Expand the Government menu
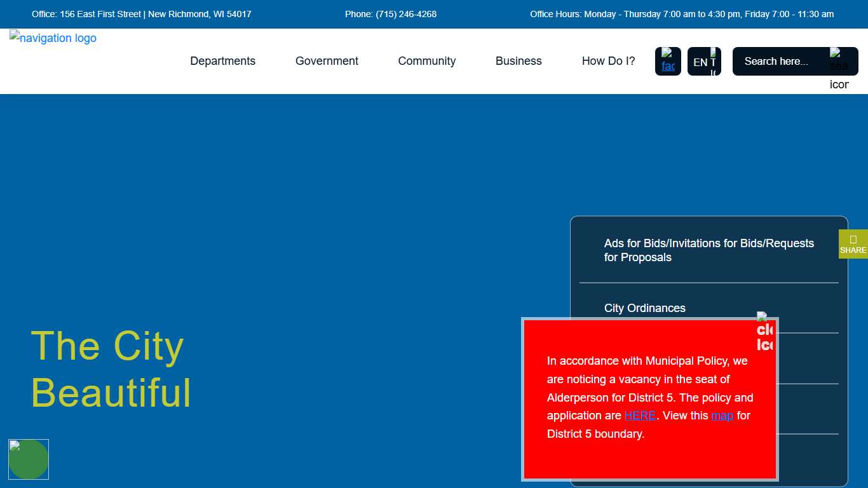Image resolution: width=868 pixels, height=488 pixels. 327,61
